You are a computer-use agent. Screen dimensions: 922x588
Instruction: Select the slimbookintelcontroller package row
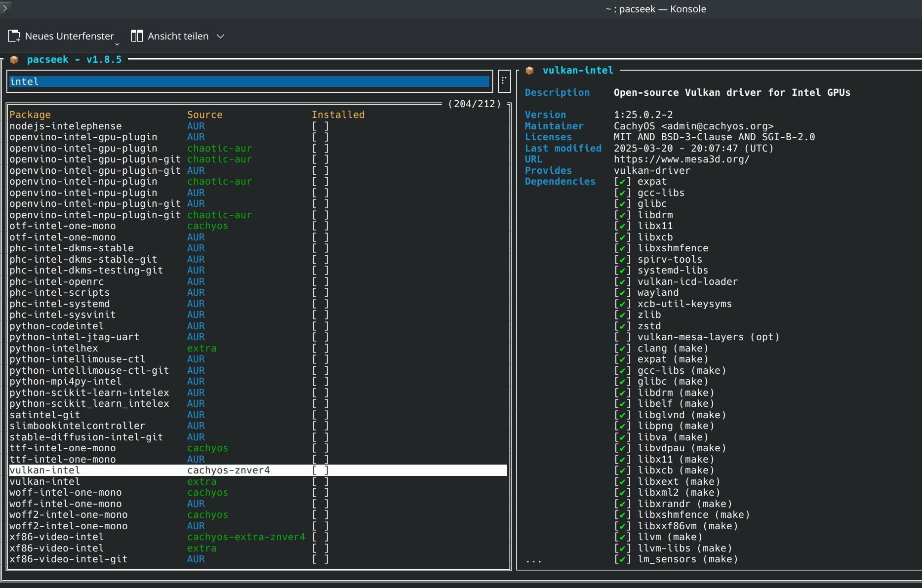[x=78, y=426]
